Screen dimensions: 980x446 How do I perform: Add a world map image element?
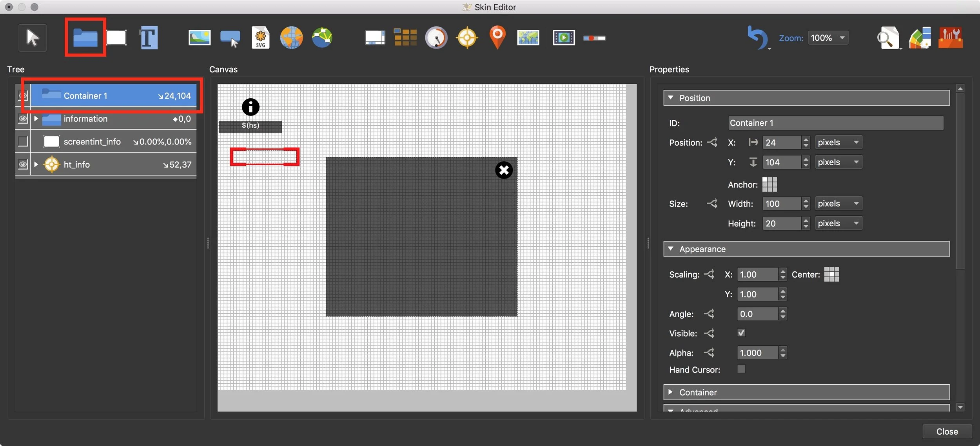(528, 38)
